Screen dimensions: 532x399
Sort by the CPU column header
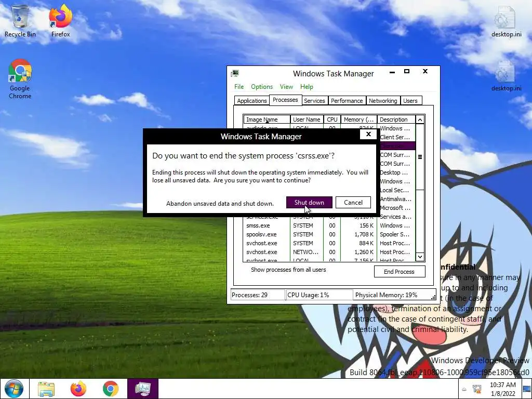coord(332,119)
